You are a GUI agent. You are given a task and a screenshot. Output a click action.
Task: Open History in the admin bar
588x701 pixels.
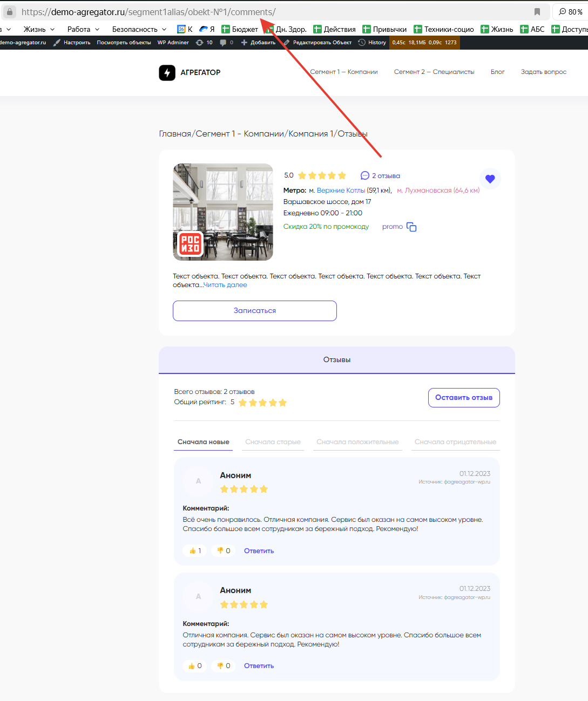pos(372,43)
